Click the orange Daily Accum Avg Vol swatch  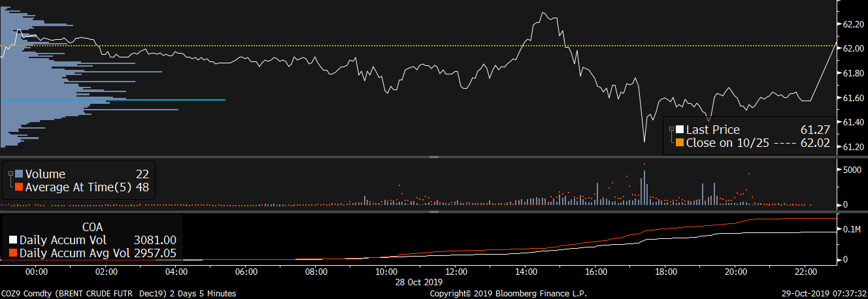pos(13,253)
